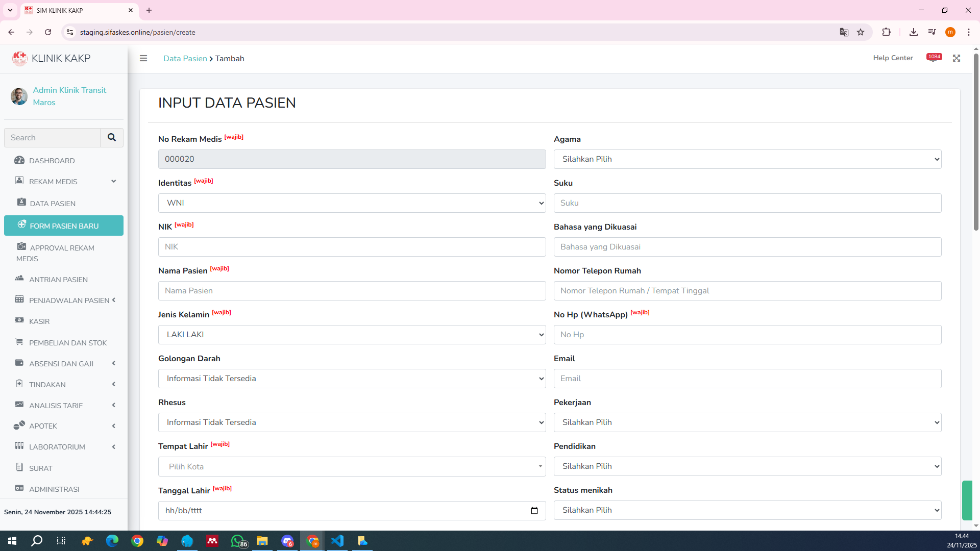
Task: Open the Agama dropdown
Action: click(x=747, y=159)
